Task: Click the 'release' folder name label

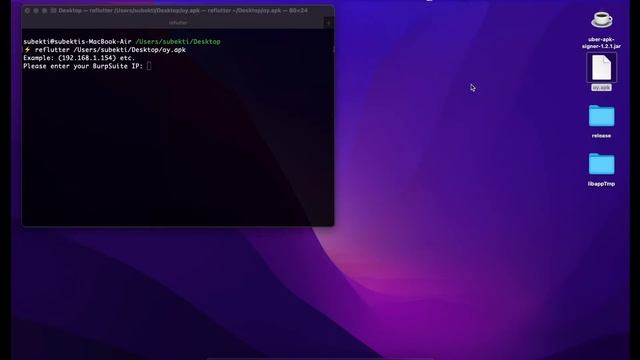Action: coord(602,136)
